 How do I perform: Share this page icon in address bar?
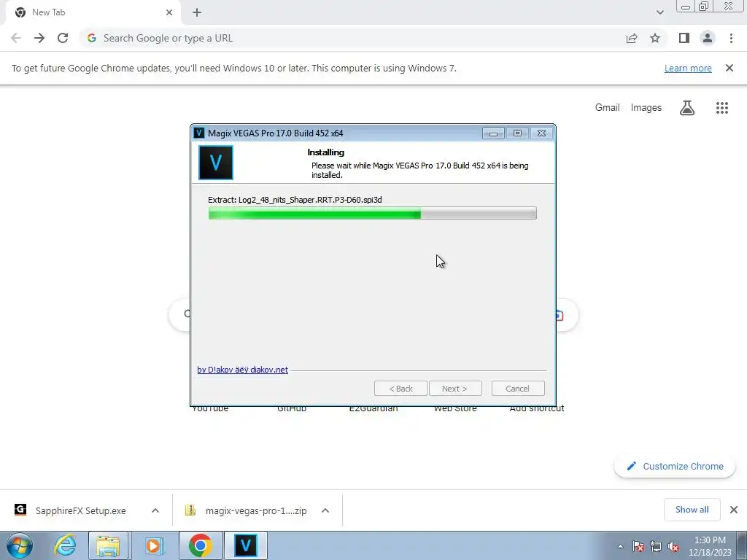(x=632, y=38)
